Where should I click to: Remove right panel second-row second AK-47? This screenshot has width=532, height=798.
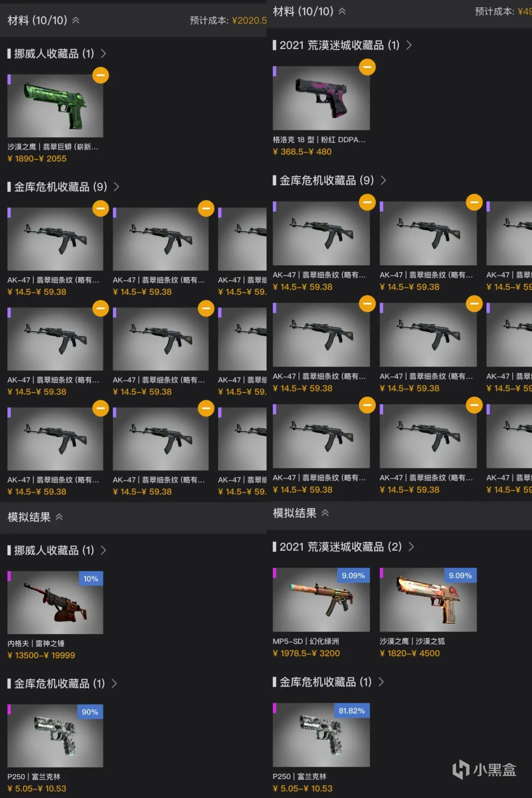pyautogui.click(x=474, y=304)
